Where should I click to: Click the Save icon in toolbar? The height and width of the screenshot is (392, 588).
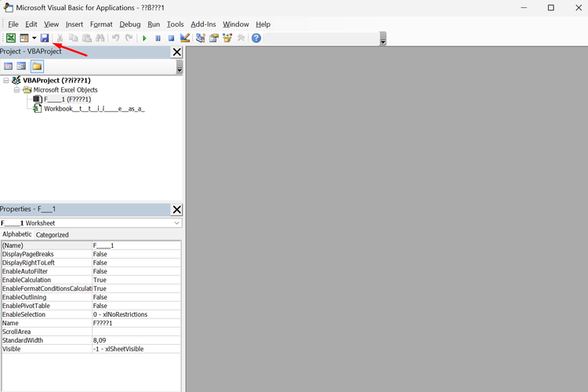point(45,38)
